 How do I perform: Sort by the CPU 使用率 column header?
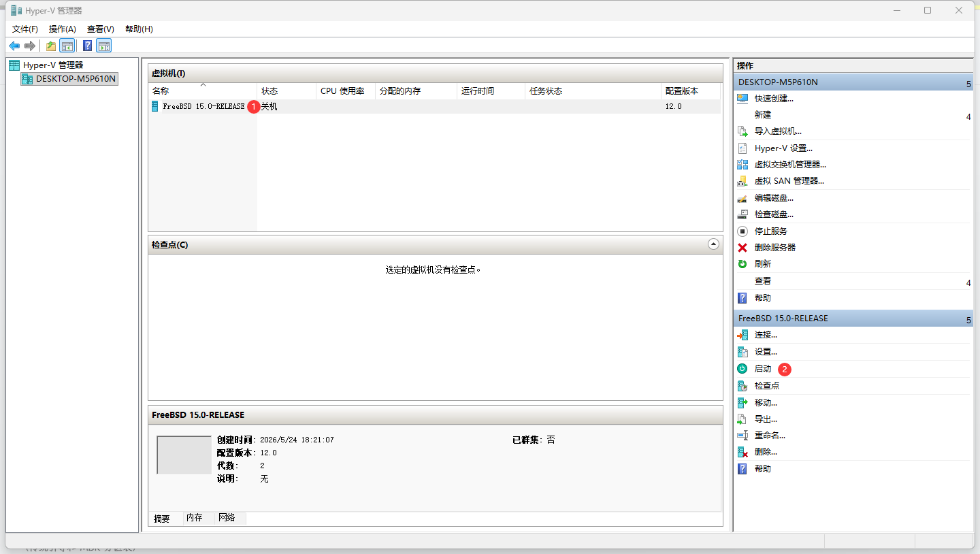346,91
